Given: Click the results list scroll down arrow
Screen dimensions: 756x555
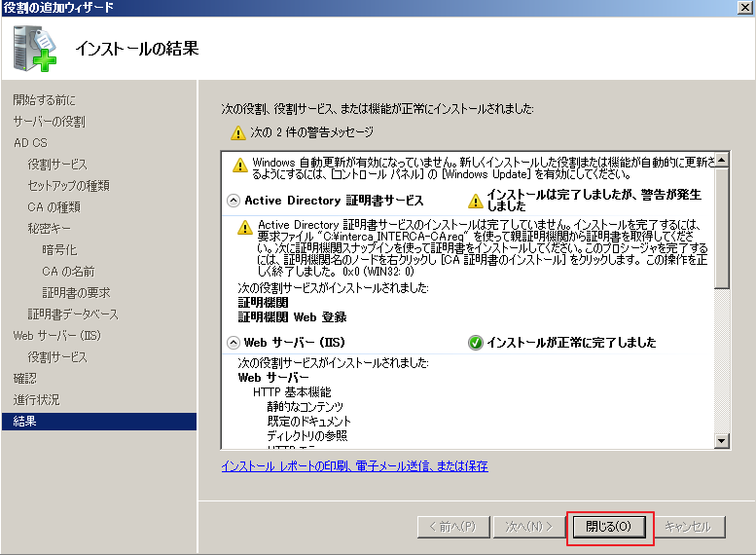Looking at the screenshot, I should click(721, 441).
